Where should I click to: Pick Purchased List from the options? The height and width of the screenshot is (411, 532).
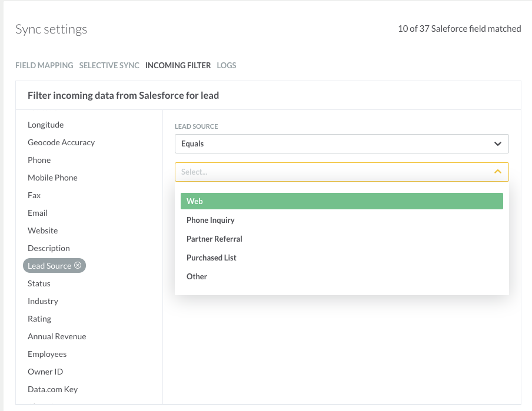(342, 258)
